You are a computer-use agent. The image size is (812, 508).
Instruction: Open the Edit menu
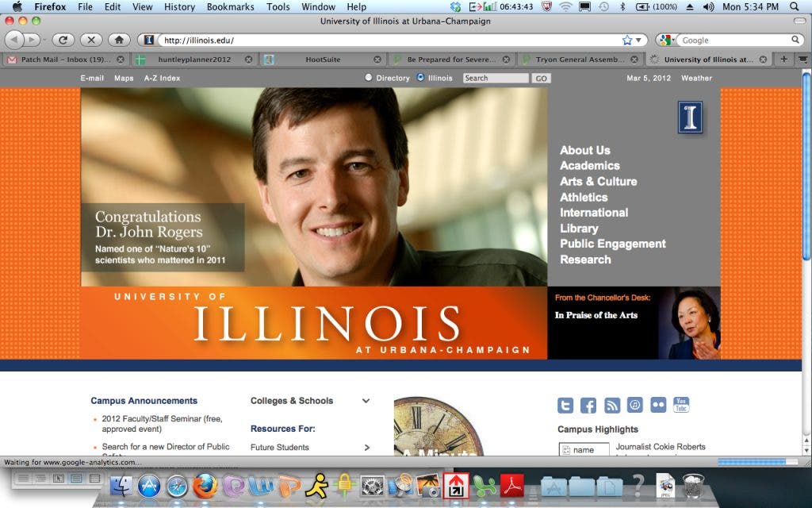113,6
